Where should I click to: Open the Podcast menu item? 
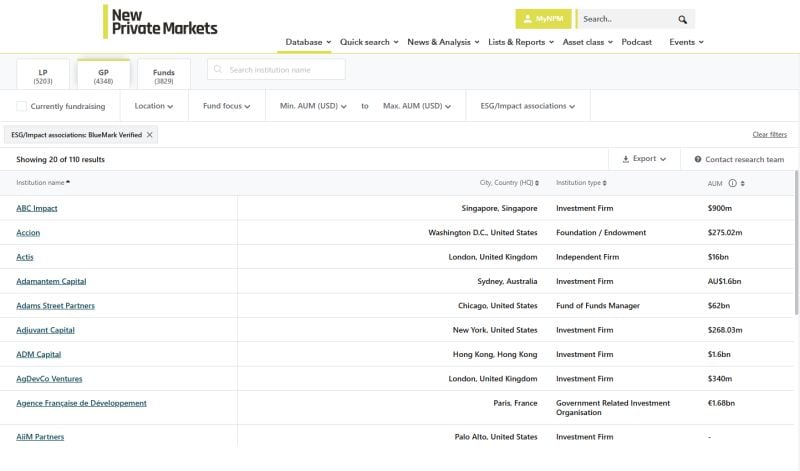636,42
